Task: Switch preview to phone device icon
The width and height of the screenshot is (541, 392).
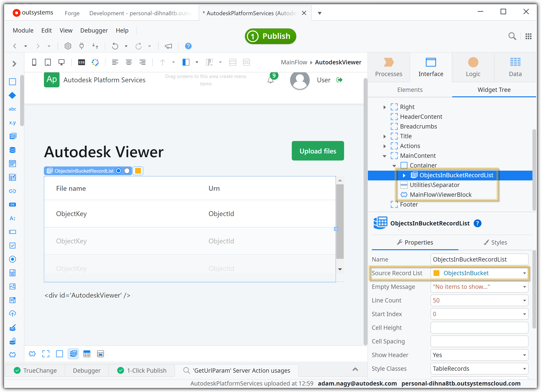Action: point(34,62)
